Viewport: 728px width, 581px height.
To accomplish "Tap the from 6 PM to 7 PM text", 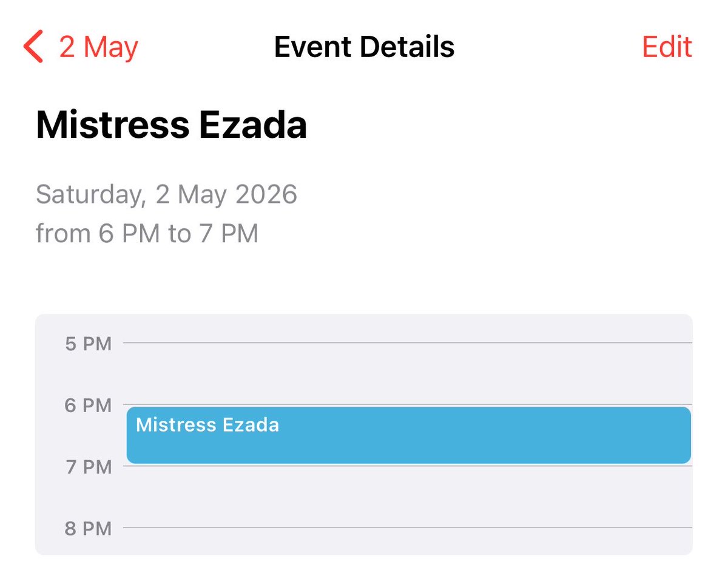I will (147, 233).
